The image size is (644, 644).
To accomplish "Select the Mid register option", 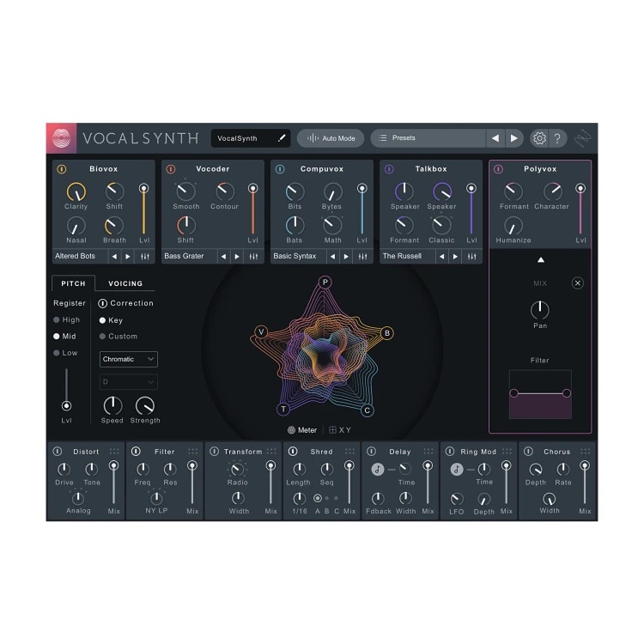I will (x=65, y=336).
